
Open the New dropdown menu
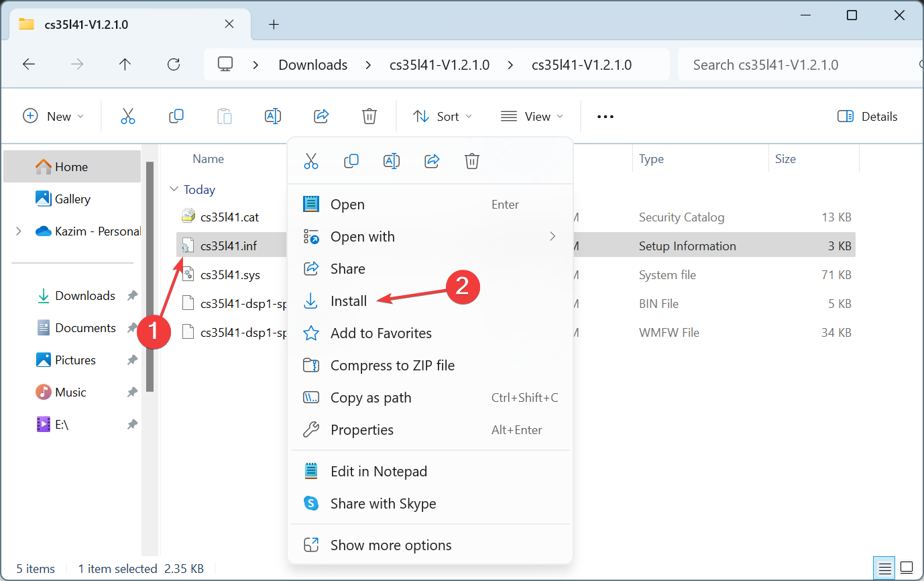[x=54, y=116]
